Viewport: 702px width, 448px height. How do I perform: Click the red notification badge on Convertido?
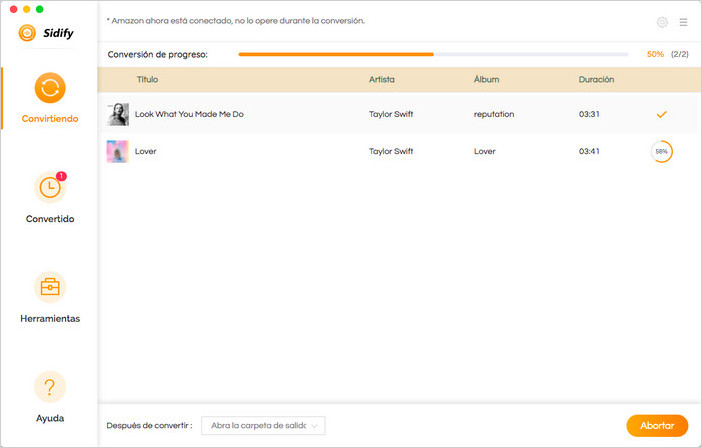pyautogui.click(x=61, y=176)
